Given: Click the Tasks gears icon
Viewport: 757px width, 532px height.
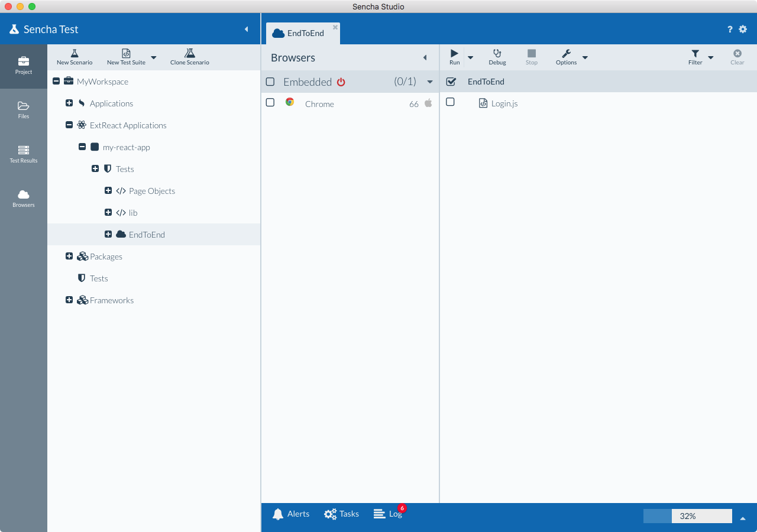Looking at the screenshot, I should click(330, 514).
